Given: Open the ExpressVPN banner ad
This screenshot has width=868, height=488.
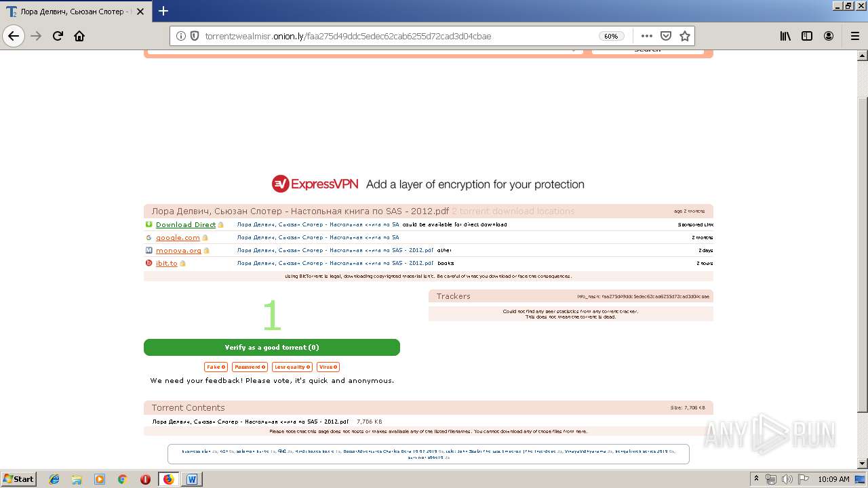Looking at the screenshot, I should click(428, 184).
